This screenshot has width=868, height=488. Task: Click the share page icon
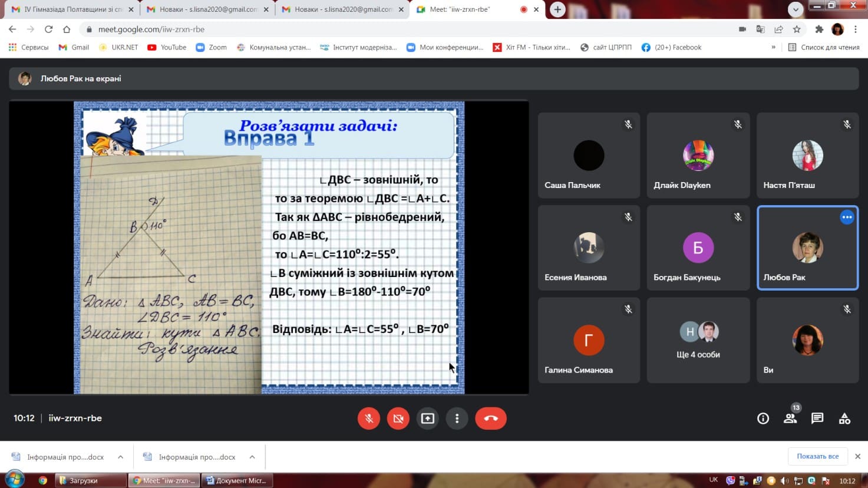point(778,29)
